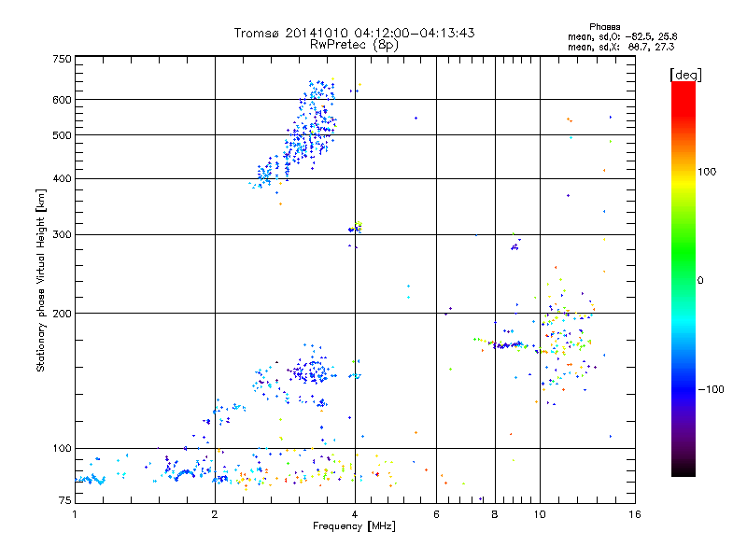The width and height of the screenshot is (747, 560).
Task: Click x-axis tick label 8
Action: coord(495,514)
